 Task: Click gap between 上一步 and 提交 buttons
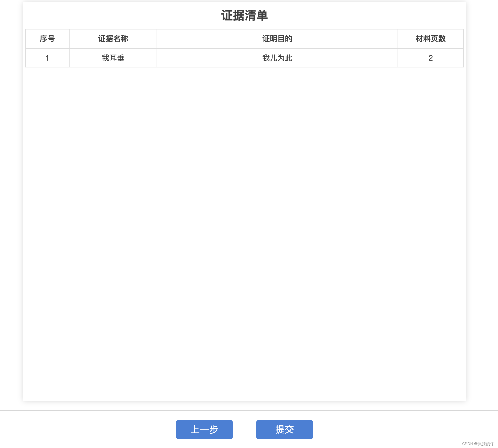244,429
